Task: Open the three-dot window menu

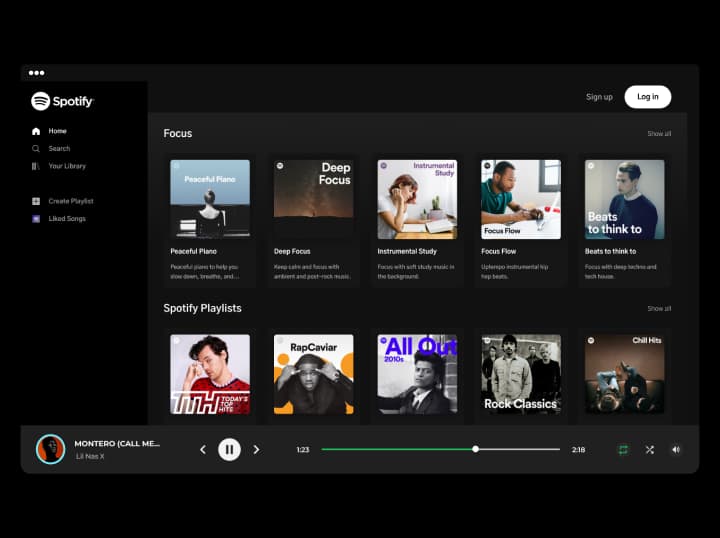Action: 37,73
